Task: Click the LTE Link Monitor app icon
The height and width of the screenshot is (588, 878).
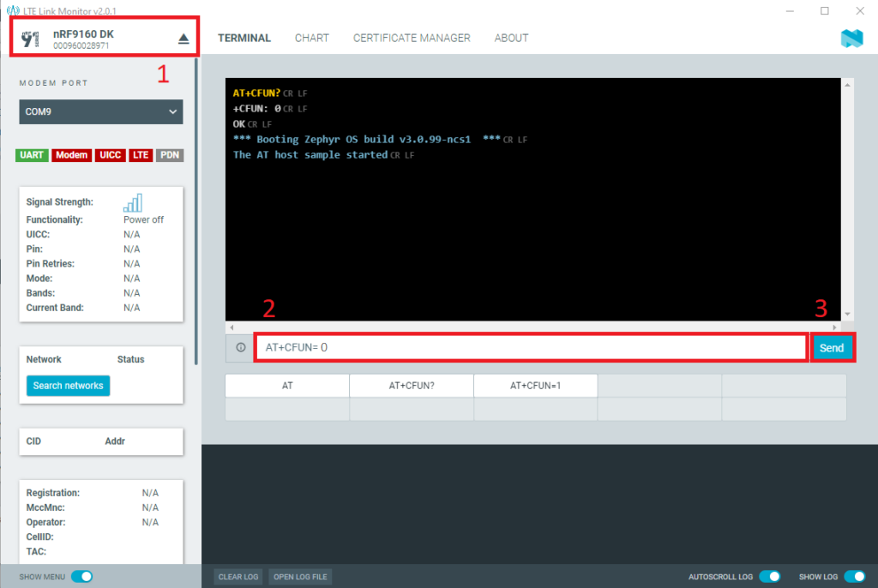Action: [13, 10]
